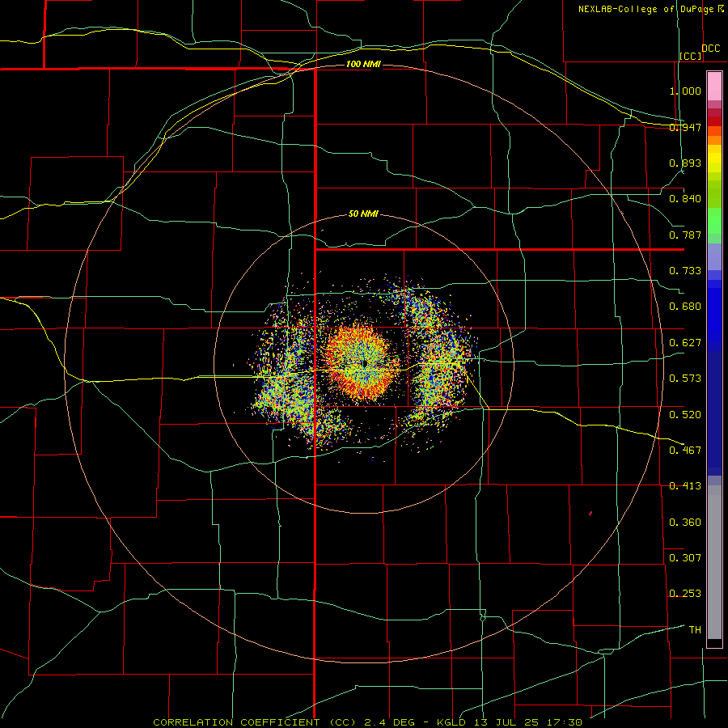Click the 0.573 scale value

(x=685, y=378)
